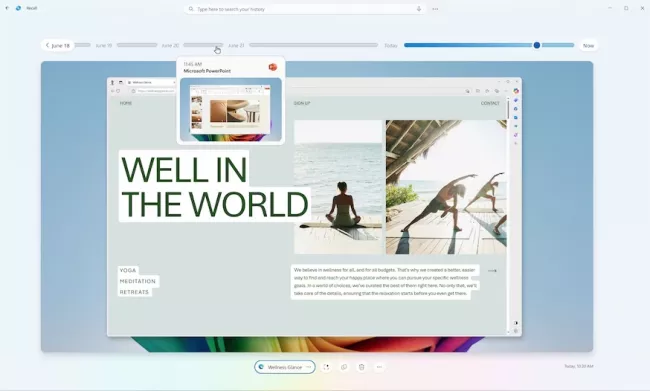Click the June 19 timeline segment bar

pos(137,45)
